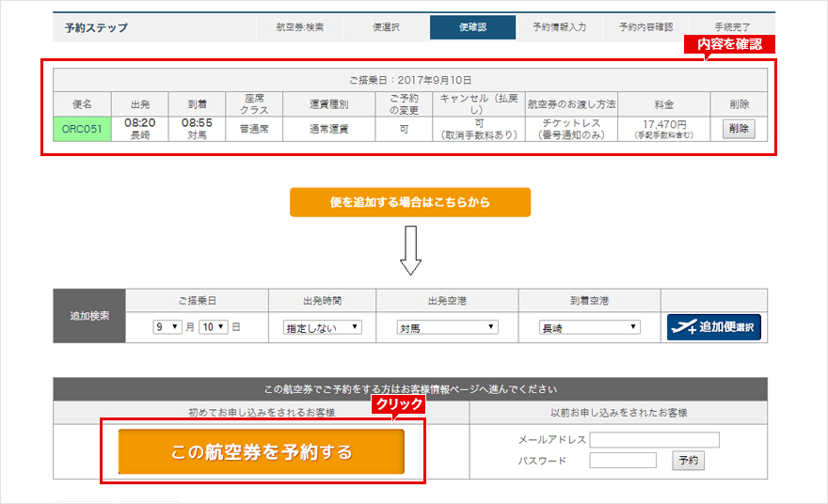Click the 追加検索 label cell
The image size is (828, 504).
tap(89, 316)
